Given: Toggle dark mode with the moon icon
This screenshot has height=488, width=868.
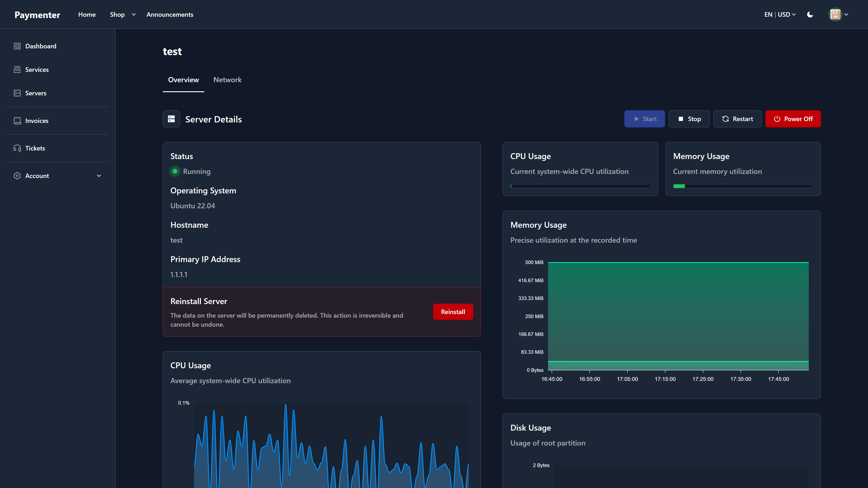Looking at the screenshot, I should tap(810, 14).
